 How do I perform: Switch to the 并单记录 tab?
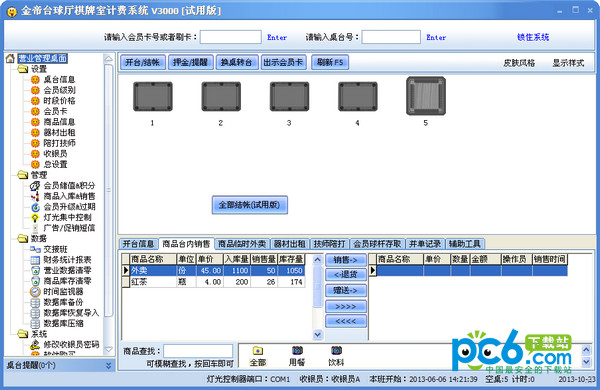point(425,244)
